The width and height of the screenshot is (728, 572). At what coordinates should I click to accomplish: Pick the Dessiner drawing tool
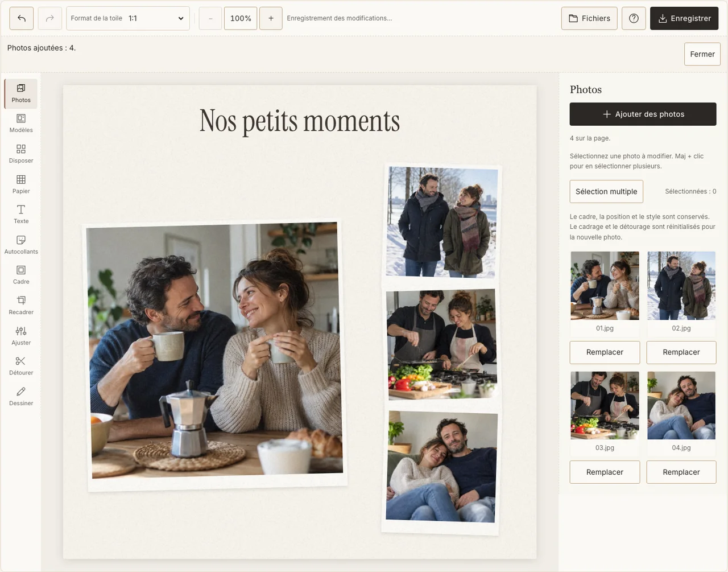point(21,397)
